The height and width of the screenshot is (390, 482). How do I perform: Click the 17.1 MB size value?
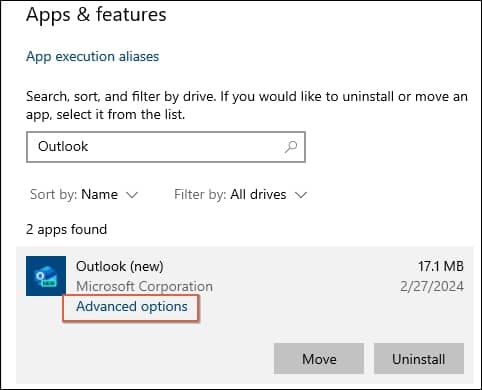[x=441, y=266]
